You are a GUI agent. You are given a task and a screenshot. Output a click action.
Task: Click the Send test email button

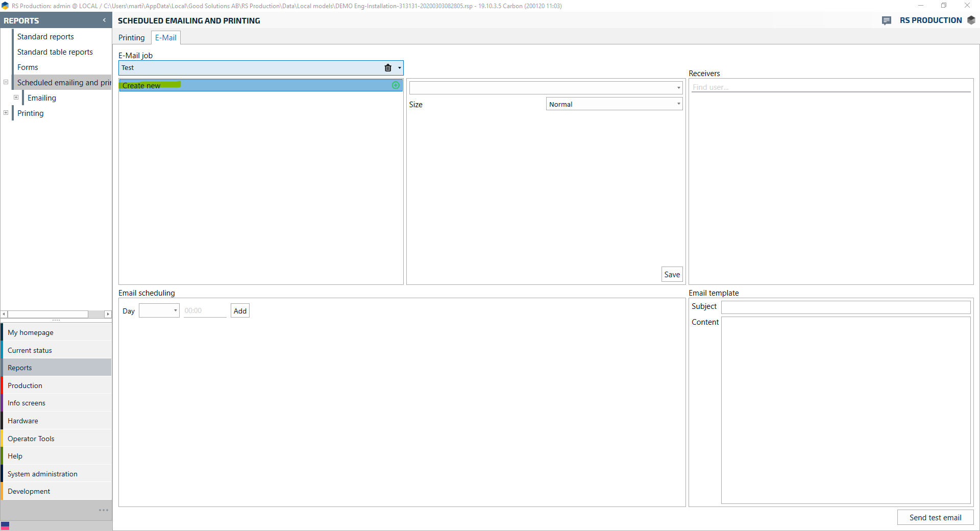tap(935, 518)
